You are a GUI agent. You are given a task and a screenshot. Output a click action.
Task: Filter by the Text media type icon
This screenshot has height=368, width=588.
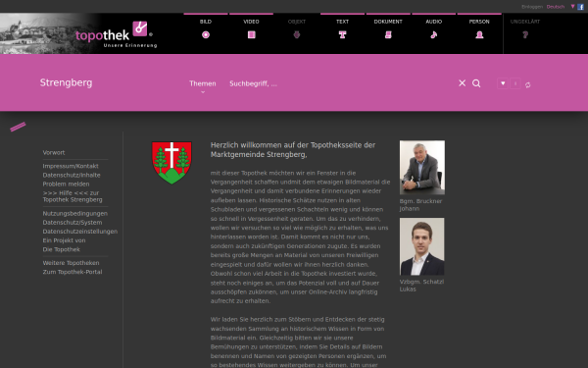342,35
